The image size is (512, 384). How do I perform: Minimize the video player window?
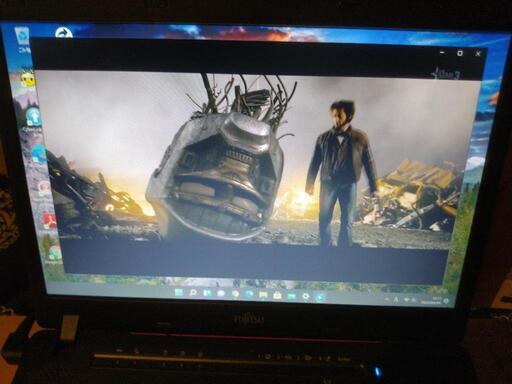(442, 52)
